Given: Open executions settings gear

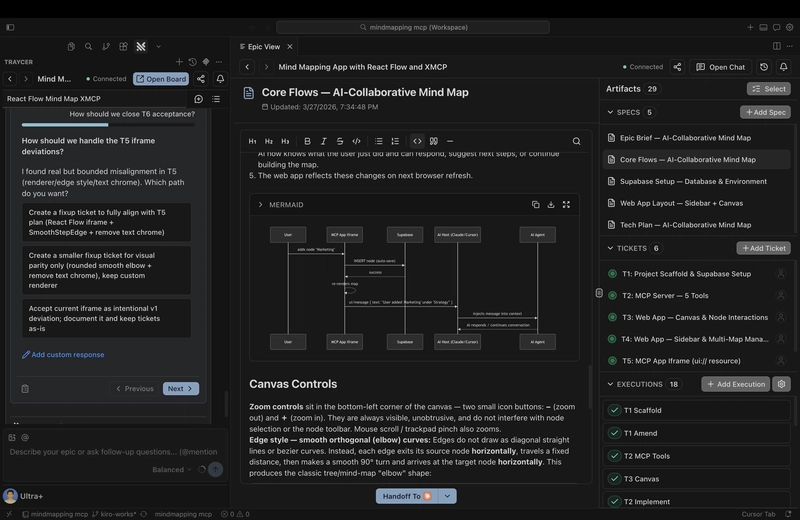Looking at the screenshot, I should coord(781,384).
